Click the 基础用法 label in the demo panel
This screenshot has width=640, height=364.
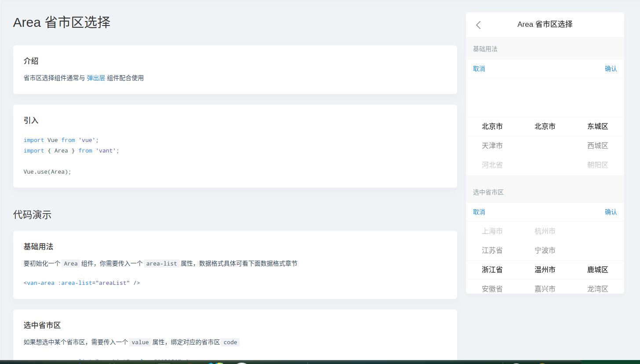[x=485, y=49]
